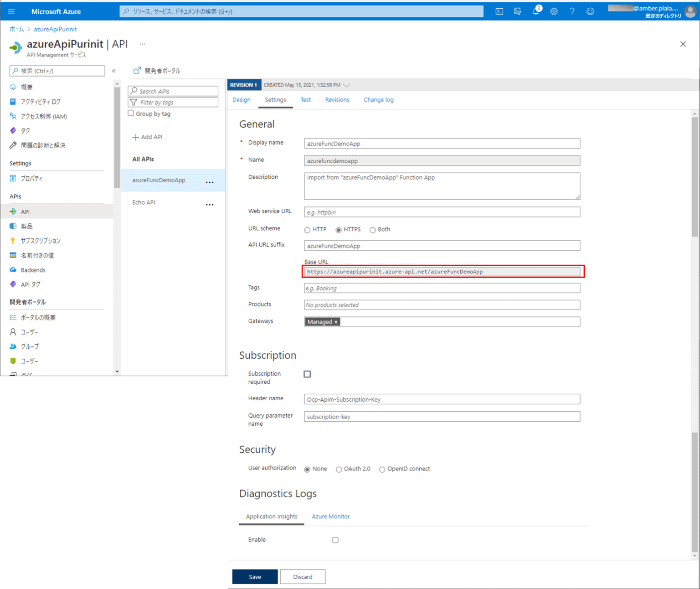Screen dimensions: 700x589
Task: Open アクティビティ ログ from the sidebar
Action: click(x=41, y=102)
